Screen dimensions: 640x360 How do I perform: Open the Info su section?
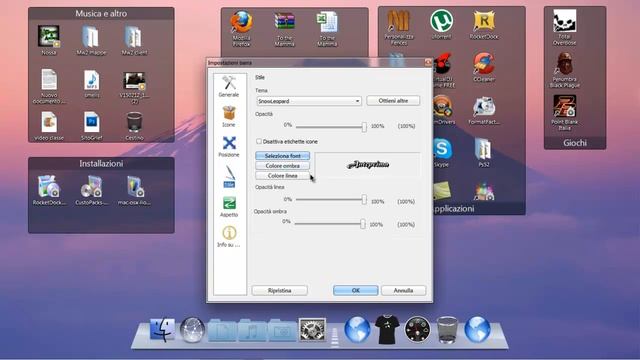pos(229,237)
